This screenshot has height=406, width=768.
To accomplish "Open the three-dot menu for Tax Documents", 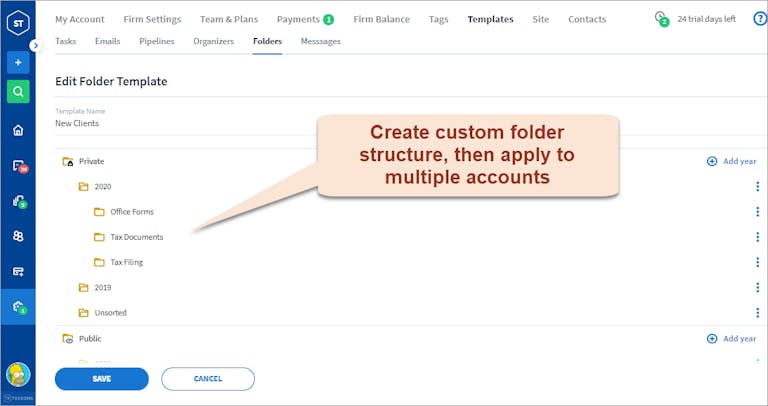I will (757, 237).
